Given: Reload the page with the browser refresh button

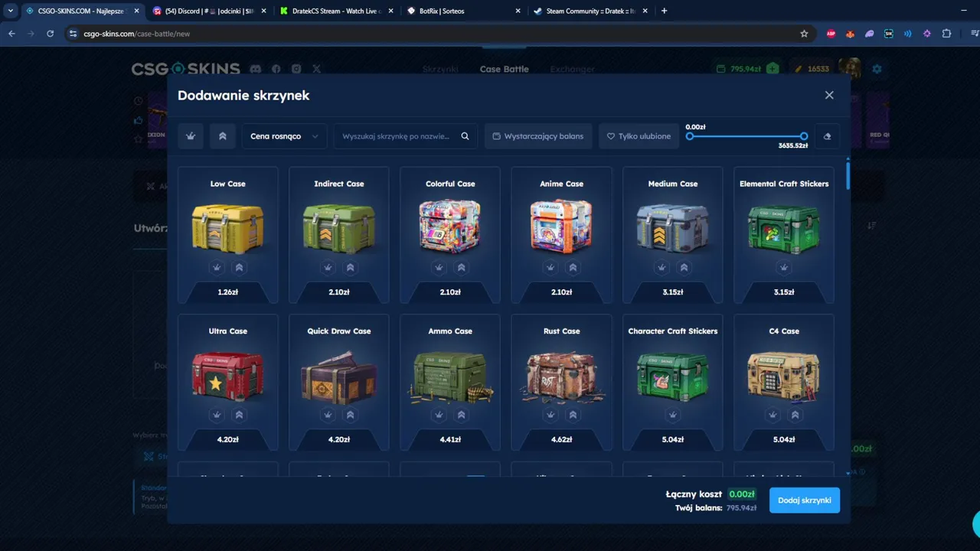Looking at the screenshot, I should (51, 34).
